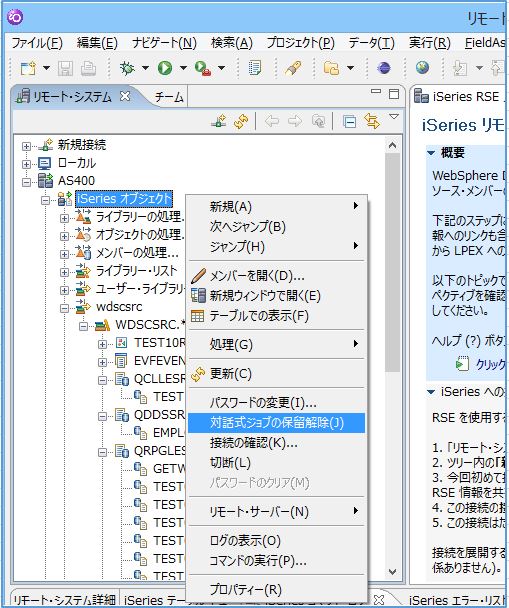The width and height of the screenshot is (509, 608).
Task: Click the Print toolbar icon
Action: (x=88, y=69)
